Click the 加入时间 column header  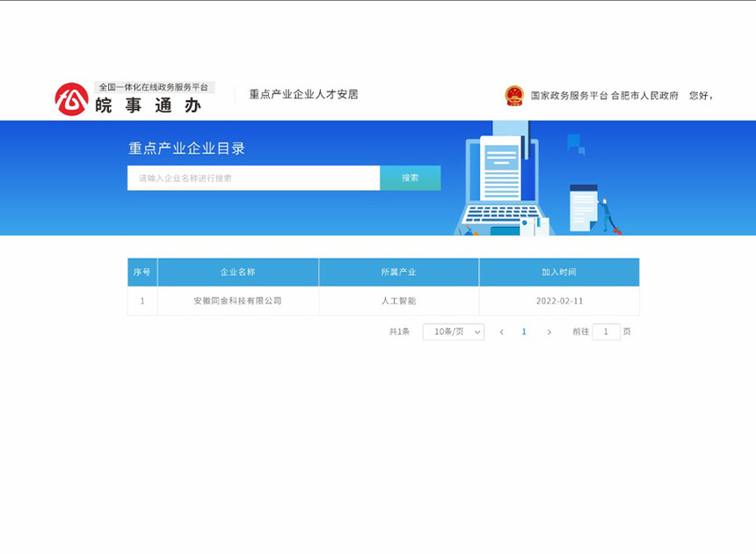click(558, 273)
